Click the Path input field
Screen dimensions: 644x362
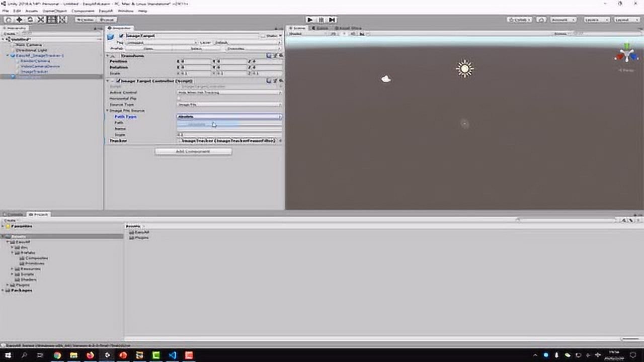click(x=229, y=123)
